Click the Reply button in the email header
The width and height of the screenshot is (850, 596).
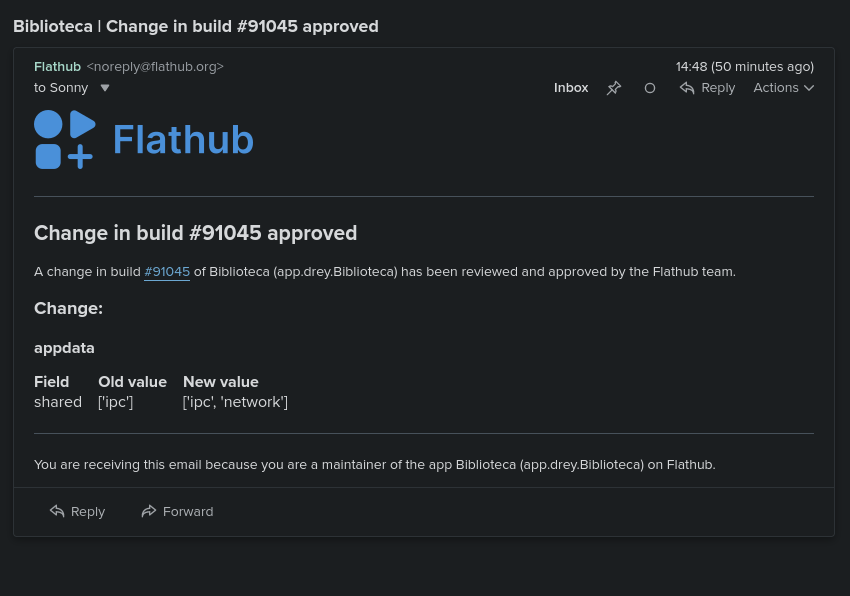pos(707,88)
